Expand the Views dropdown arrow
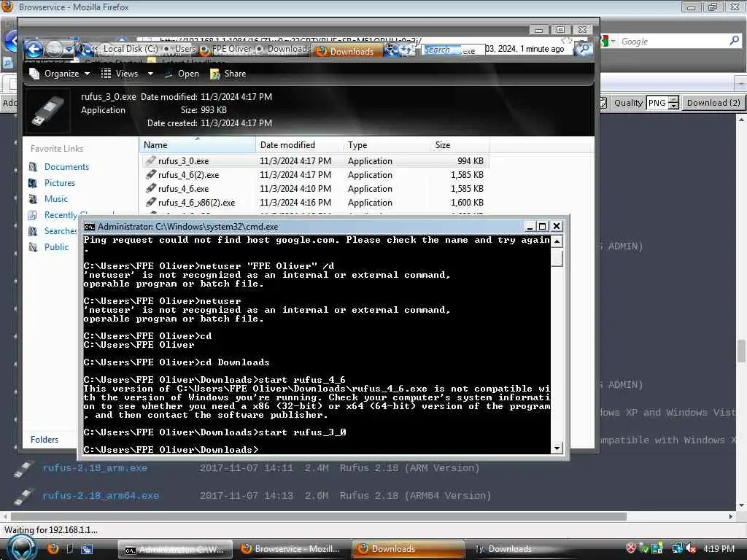Image resolution: width=747 pixels, height=560 pixels. pos(150,74)
